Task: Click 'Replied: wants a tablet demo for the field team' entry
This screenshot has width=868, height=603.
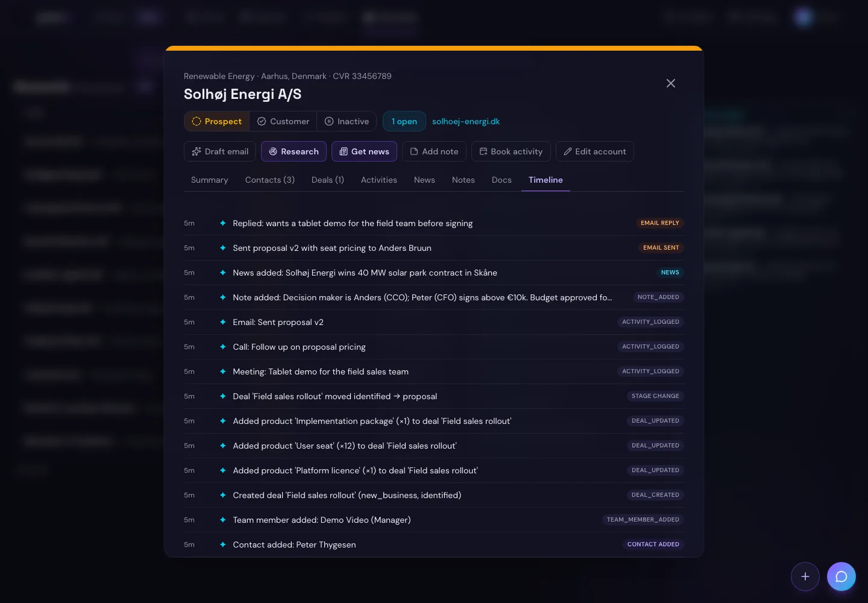Action: pos(353,223)
